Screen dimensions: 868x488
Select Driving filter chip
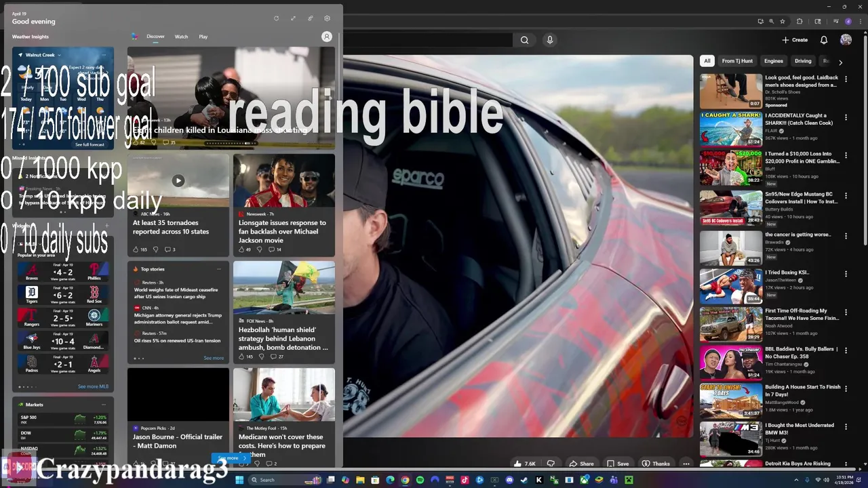pos(803,61)
